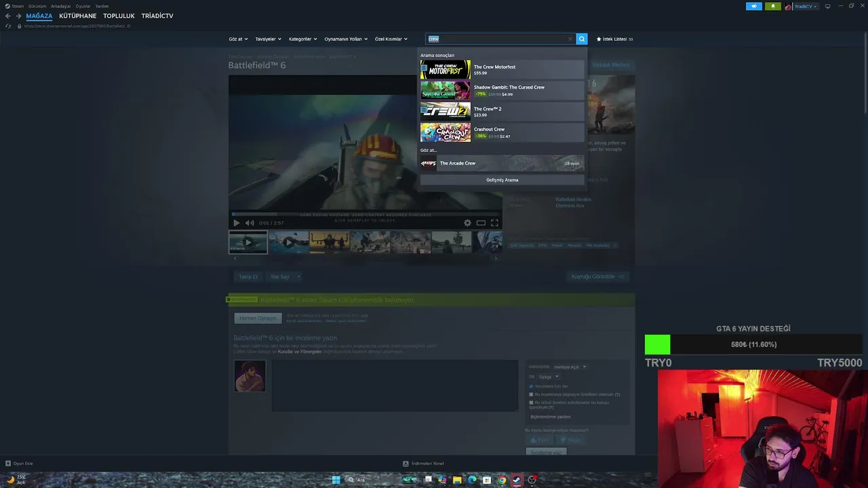Image resolution: width=868 pixels, height=488 pixels.
Task: Open trailer settings gear
Action: tap(467, 223)
